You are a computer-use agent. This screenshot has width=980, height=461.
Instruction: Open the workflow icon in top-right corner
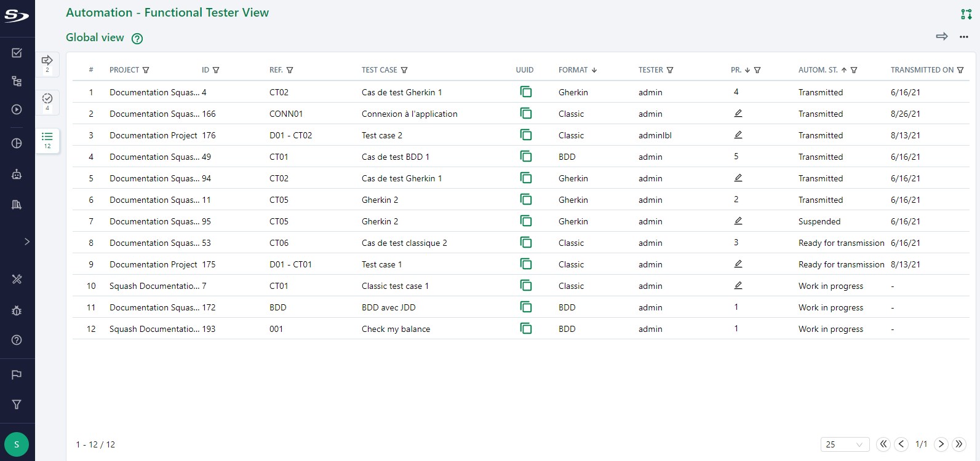point(966,14)
